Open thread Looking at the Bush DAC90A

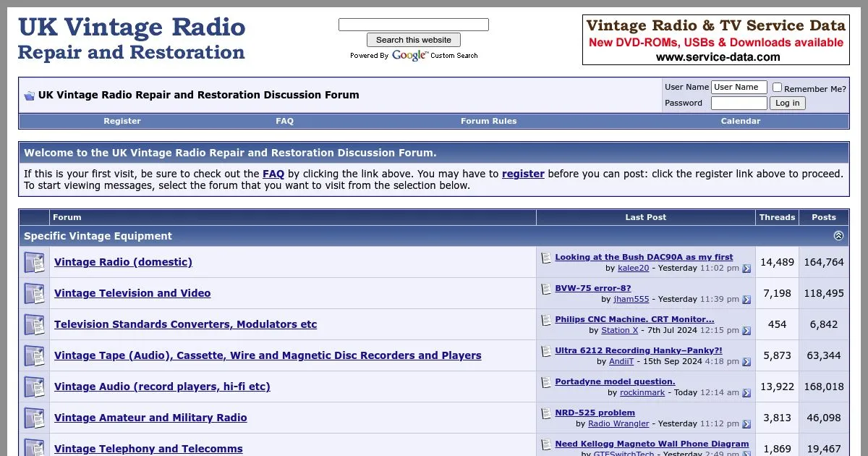click(x=644, y=257)
